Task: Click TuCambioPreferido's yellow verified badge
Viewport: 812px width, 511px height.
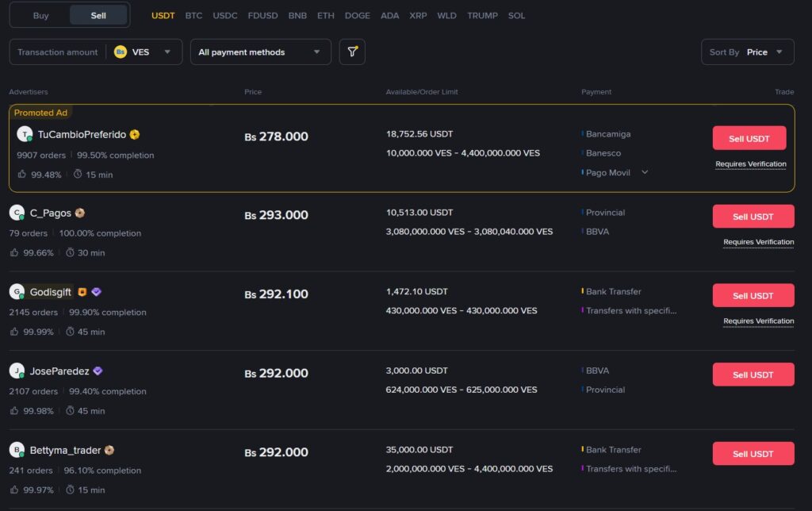Action: tap(135, 135)
